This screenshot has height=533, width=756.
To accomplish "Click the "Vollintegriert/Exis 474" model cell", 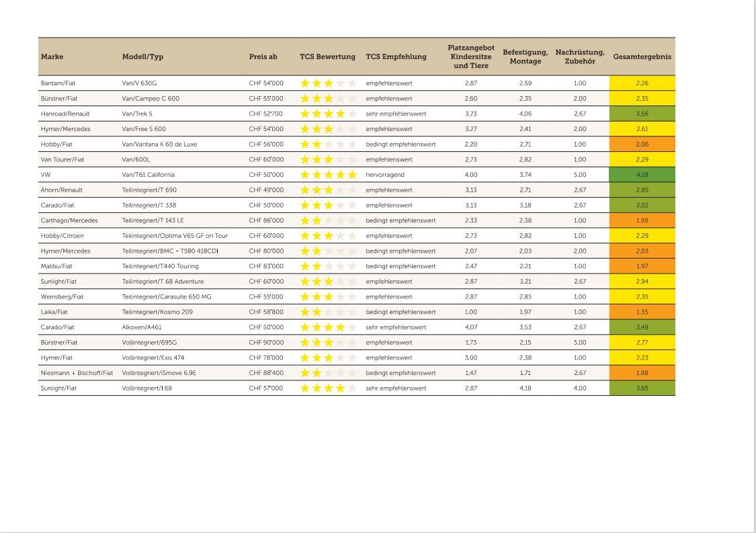I will click(153, 358).
